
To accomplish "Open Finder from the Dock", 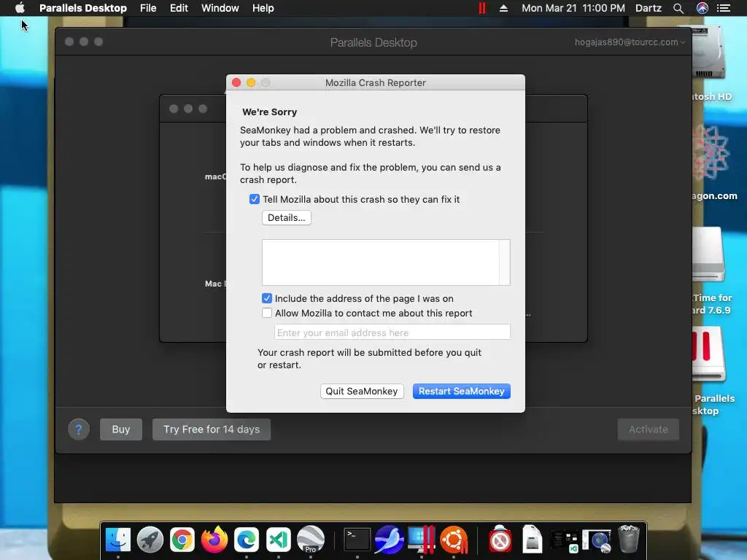I will (x=117, y=540).
